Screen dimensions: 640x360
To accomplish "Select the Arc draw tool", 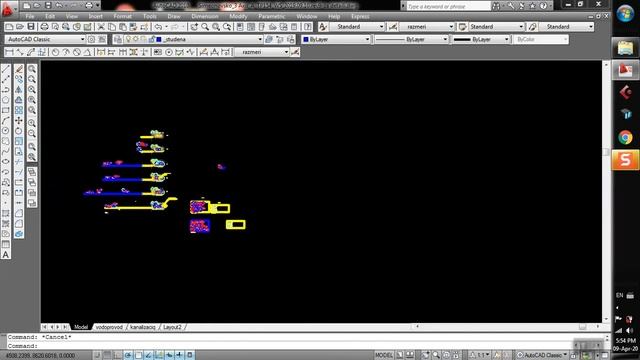I will pos(6,120).
